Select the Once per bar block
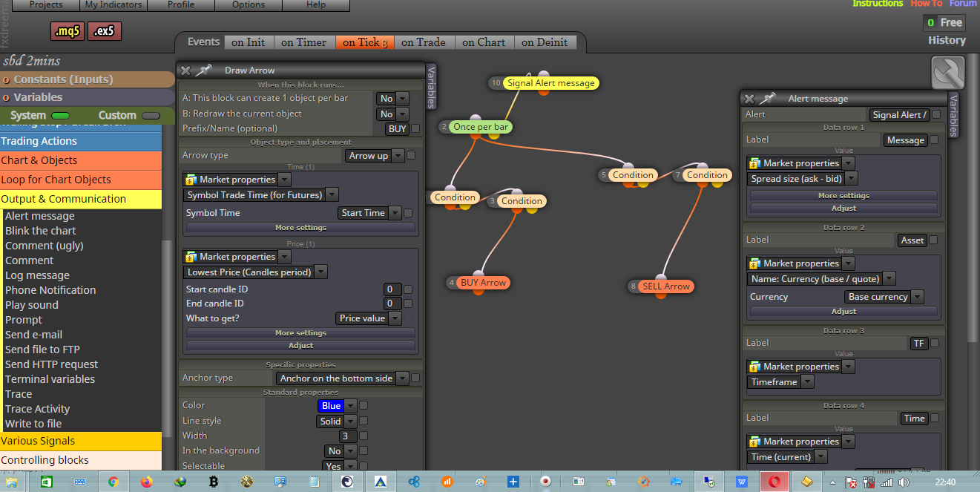This screenshot has width=980, height=492. tap(481, 127)
